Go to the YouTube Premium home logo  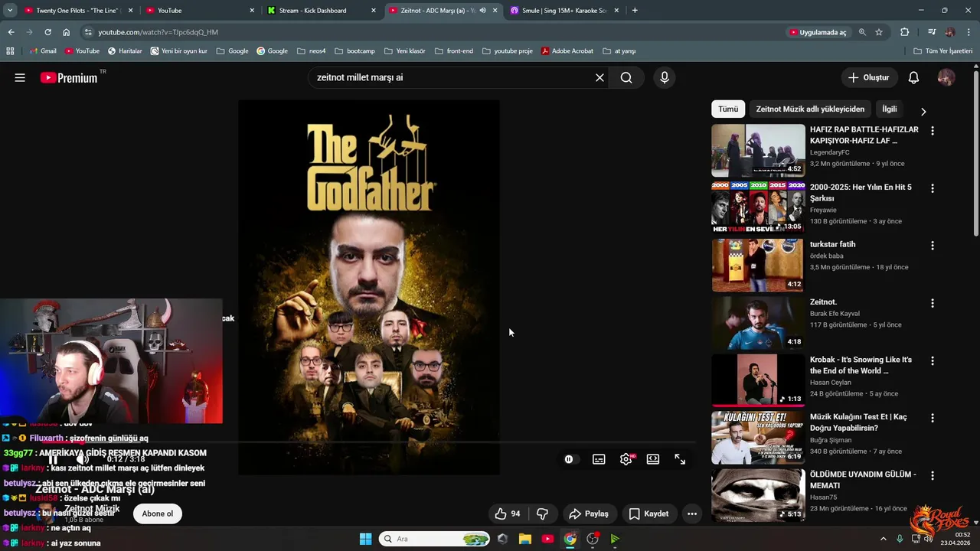(x=69, y=77)
